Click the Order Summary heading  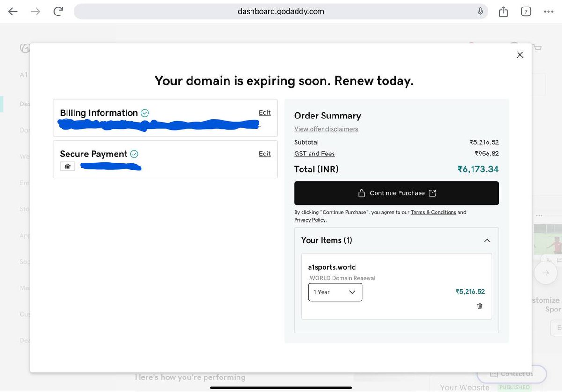327,116
